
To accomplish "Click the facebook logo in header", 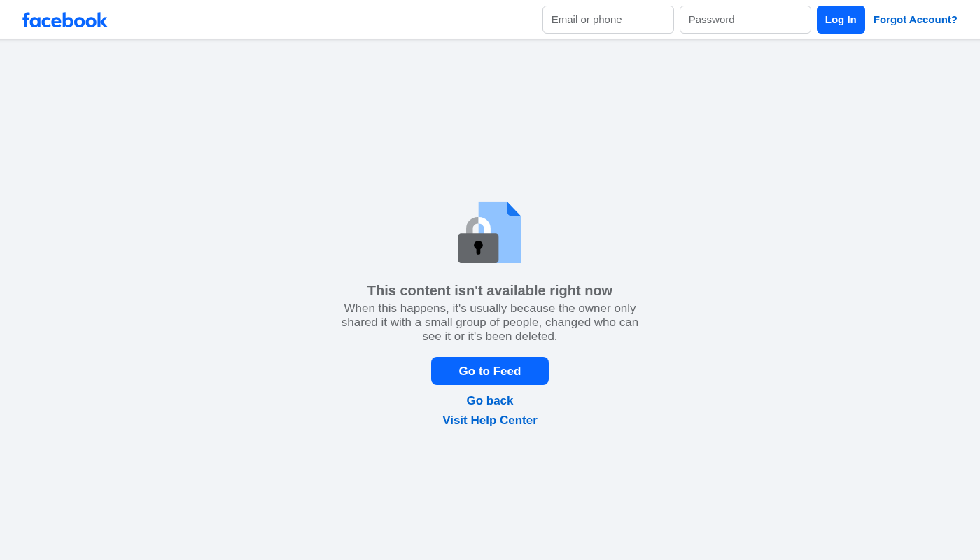I will 64,20.
